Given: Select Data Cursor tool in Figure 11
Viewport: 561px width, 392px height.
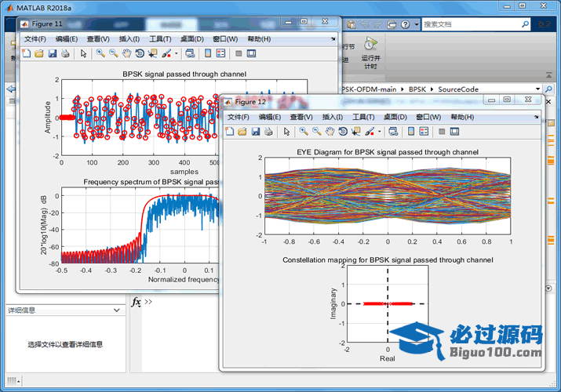Looking at the screenshot, I should [x=153, y=53].
